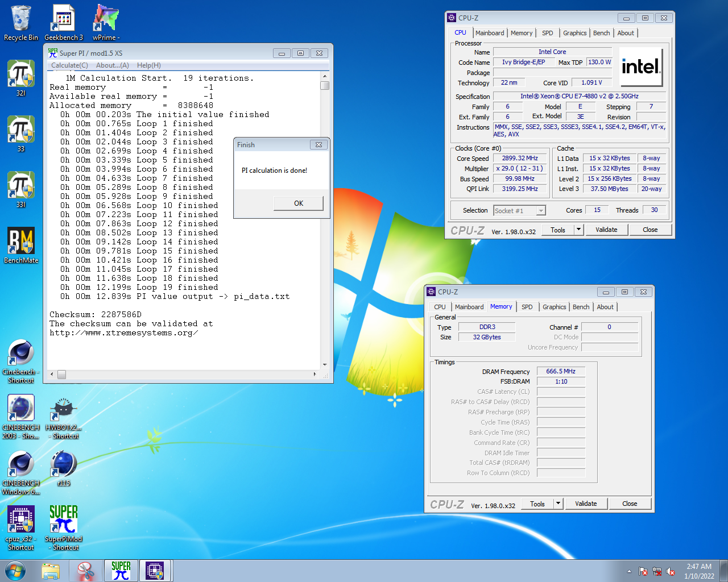The height and width of the screenshot is (582, 728).
Task: Click Validate in upper CPU-Z window
Action: click(x=606, y=230)
